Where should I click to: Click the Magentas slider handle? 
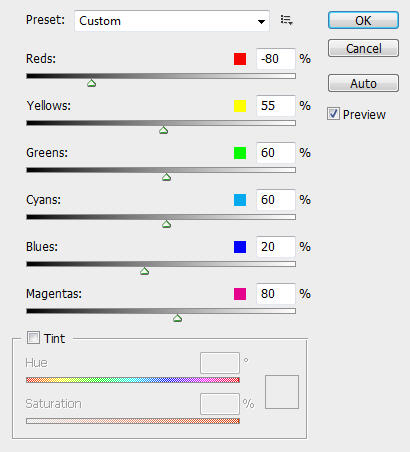(x=177, y=318)
